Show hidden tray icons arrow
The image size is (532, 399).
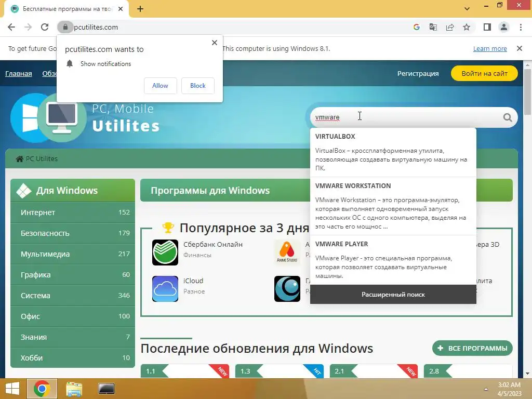pos(486,389)
